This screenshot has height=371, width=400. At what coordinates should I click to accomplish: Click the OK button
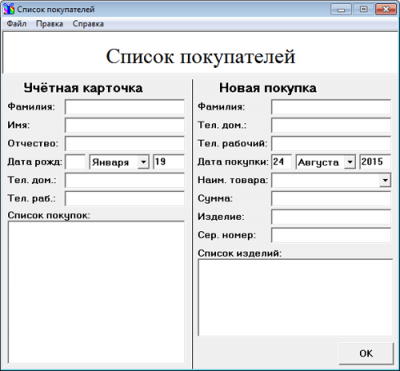coord(366,354)
